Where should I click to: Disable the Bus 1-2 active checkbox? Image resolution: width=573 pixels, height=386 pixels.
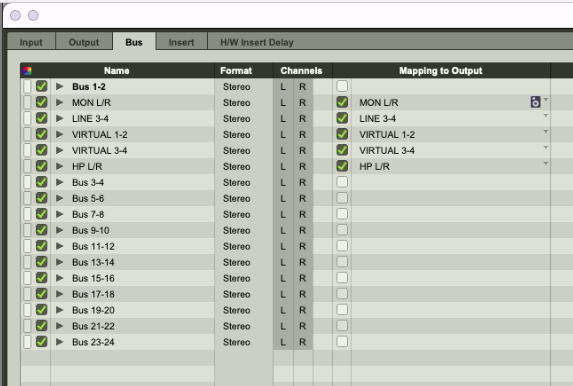pyautogui.click(x=42, y=86)
